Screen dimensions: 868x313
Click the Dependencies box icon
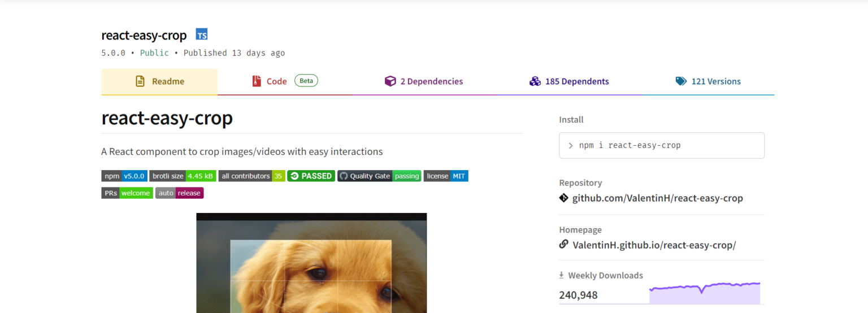(x=390, y=81)
